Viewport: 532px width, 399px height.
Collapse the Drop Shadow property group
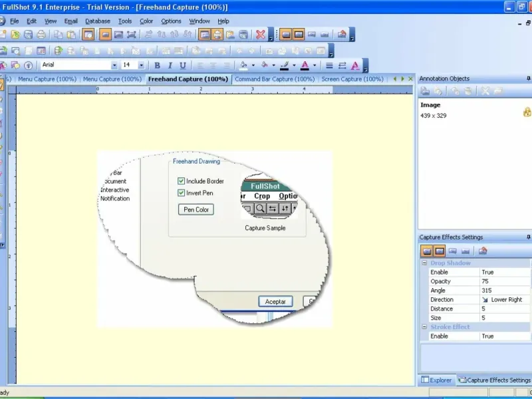click(424, 263)
